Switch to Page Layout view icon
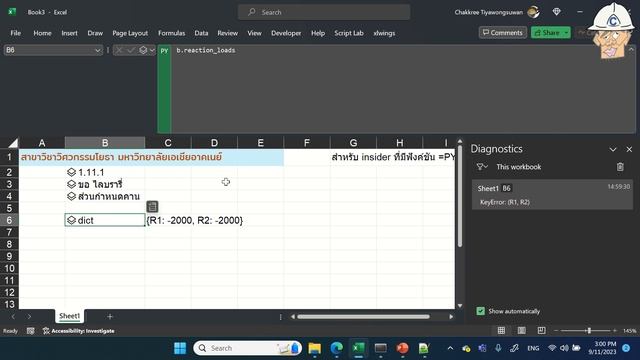The height and width of the screenshot is (360, 640). click(522, 331)
